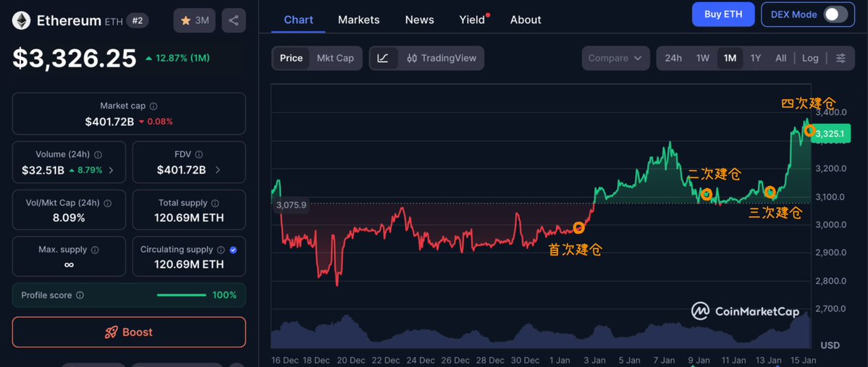Click the Market cap info icon
Screen dimensions: 868x367
point(154,106)
